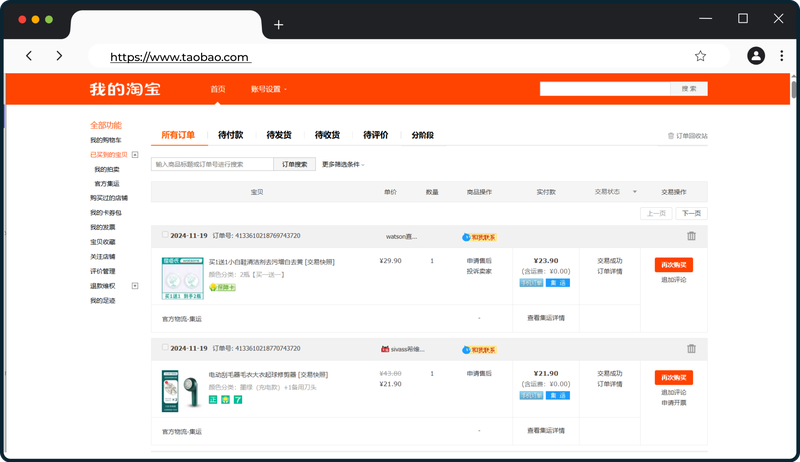This screenshot has height=462, width=800.
Task: Open 官方集运 in the sidebar
Action: [107, 184]
